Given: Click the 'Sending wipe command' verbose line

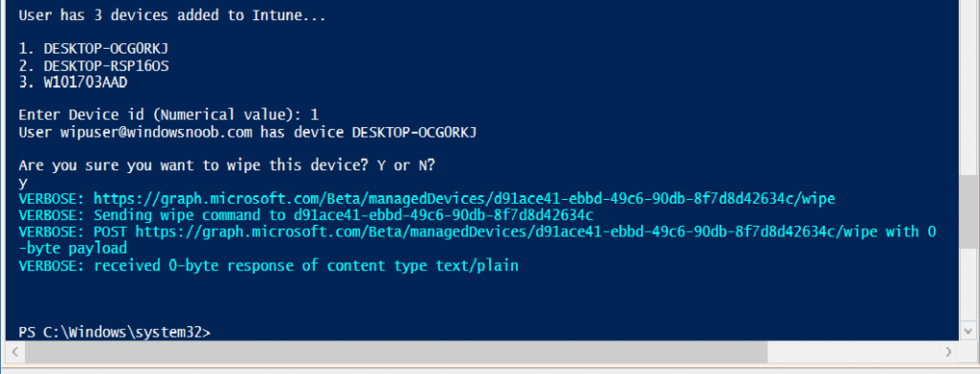Looking at the screenshot, I should click(x=305, y=216).
